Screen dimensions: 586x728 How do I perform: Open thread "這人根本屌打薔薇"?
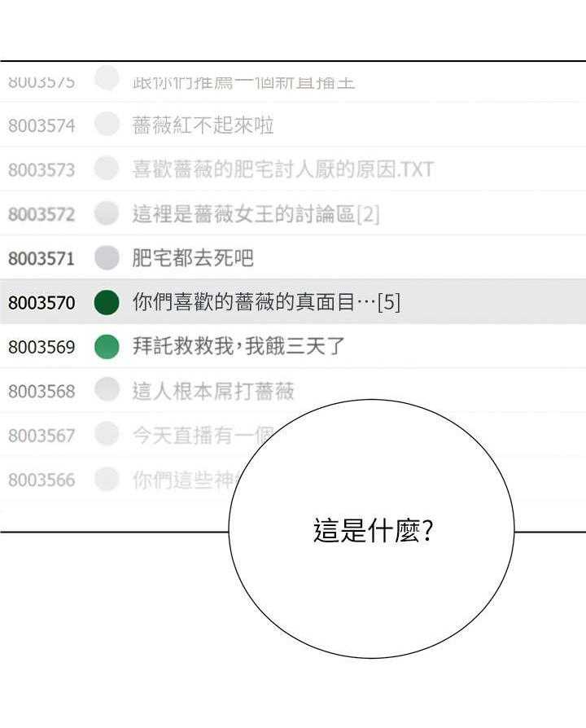(x=213, y=391)
